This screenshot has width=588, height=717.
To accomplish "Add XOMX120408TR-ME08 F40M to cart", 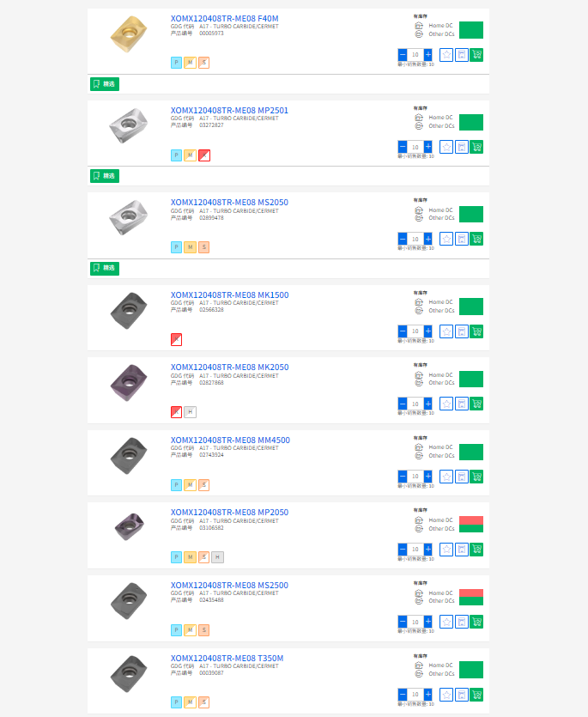I will coord(476,55).
